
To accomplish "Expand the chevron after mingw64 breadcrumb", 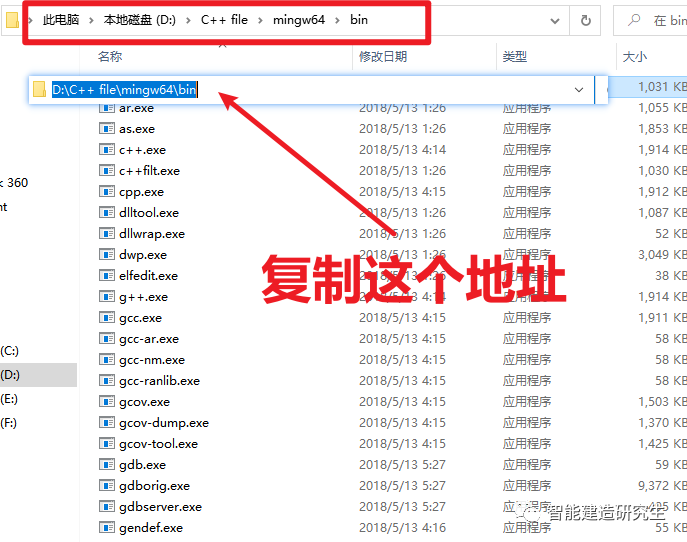I will point(337,20).
